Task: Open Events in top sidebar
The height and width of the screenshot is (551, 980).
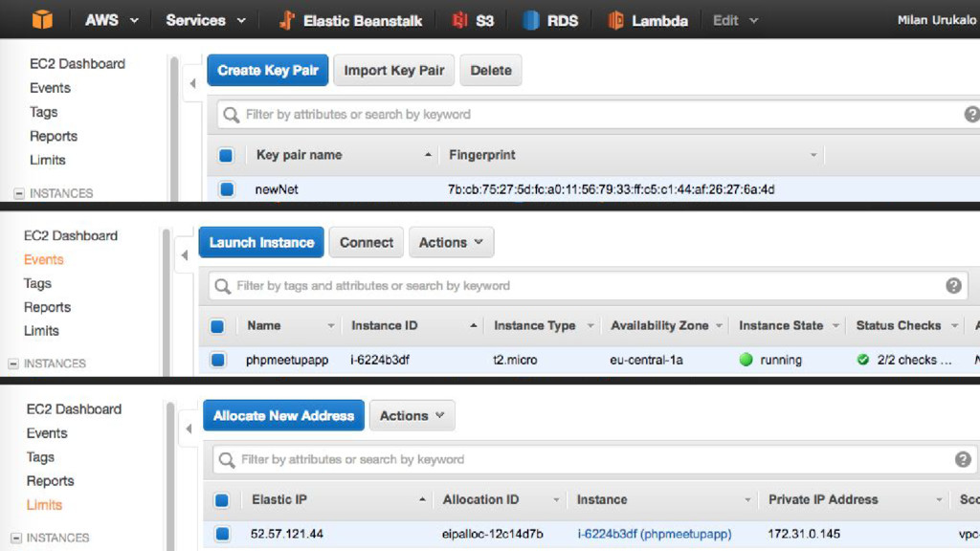Action: click(x=50, y=88)
